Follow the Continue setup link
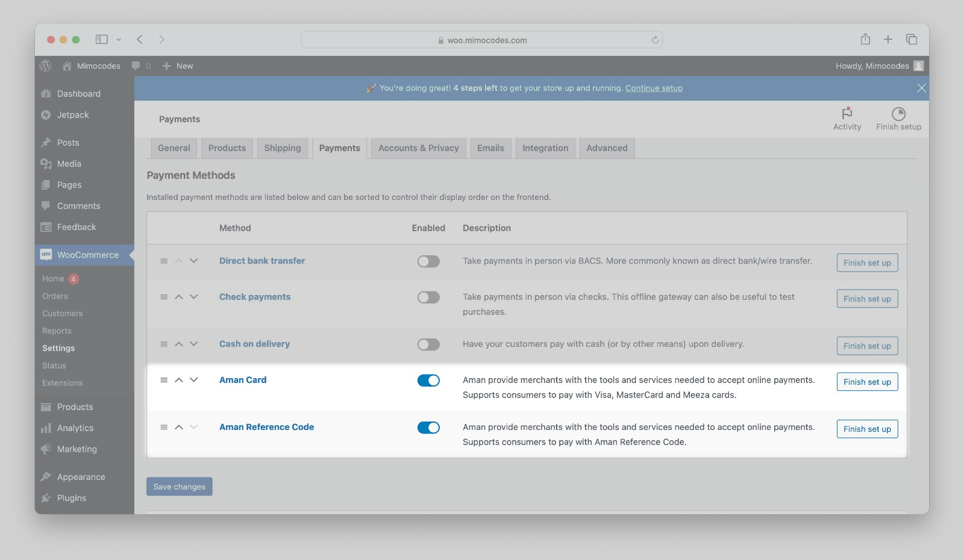The height and width of the screenshot is (560, 964). 654,88
